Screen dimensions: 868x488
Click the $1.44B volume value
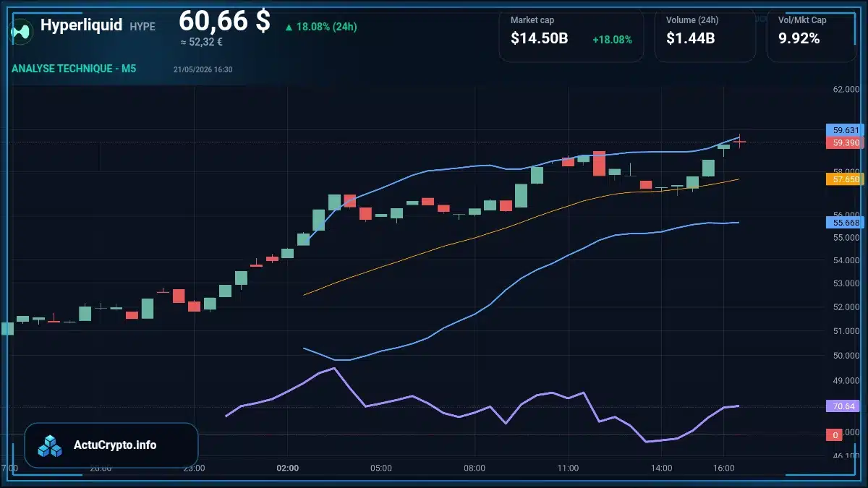(690, 39)
